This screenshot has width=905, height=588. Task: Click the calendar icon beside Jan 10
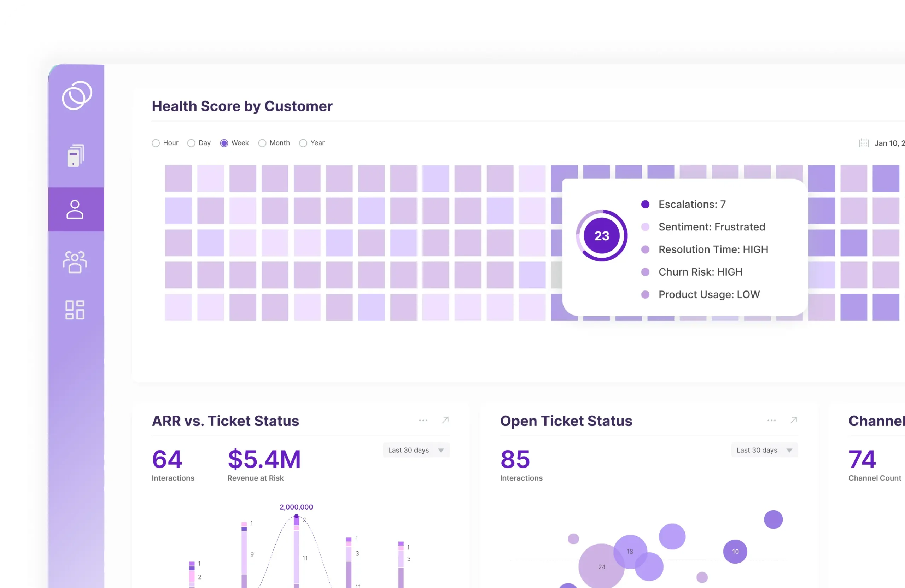point(864,143)
